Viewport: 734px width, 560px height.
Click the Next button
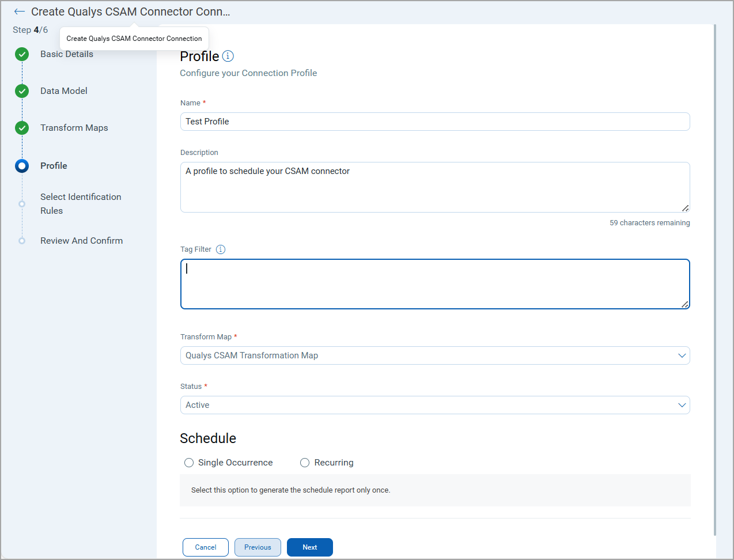point(309,547)
